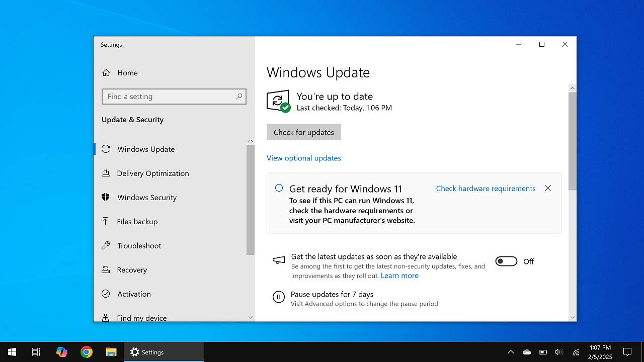Open Delivery Optimization via its sidebar icon
The width and height of the screenshot is (644, 362).
[x=106, y=173]
